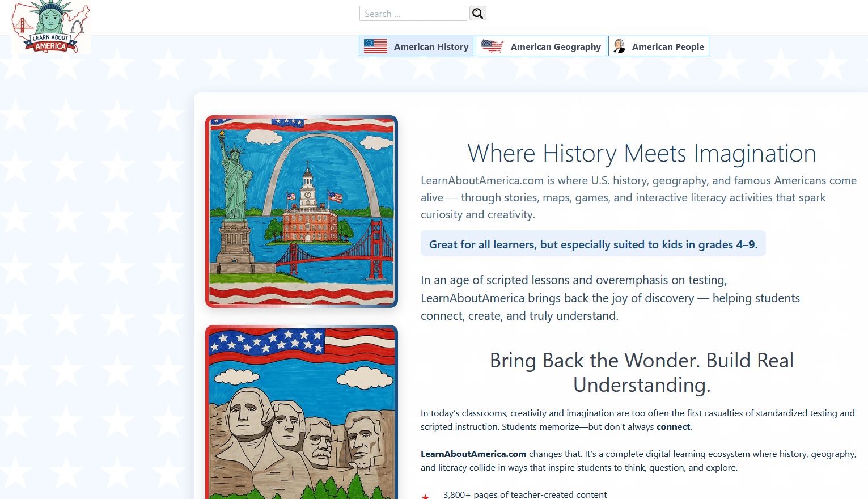Click the American flag icon for History
This screenshot has width=868, height=499.
pyautogui.click(x=375, y=46)
